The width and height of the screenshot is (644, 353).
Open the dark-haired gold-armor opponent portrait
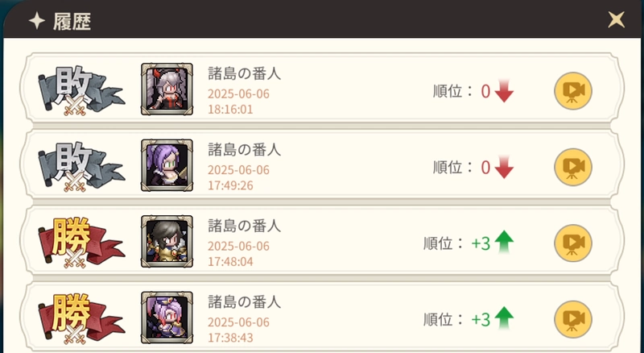167,241
